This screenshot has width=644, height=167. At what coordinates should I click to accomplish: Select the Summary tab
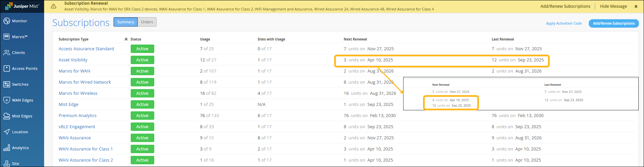tap(126, 22)
